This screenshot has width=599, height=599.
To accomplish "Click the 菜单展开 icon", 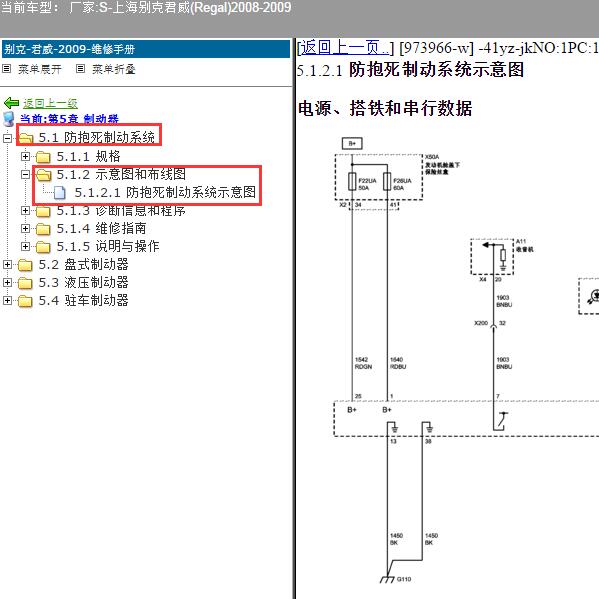I will click(6, 69).
